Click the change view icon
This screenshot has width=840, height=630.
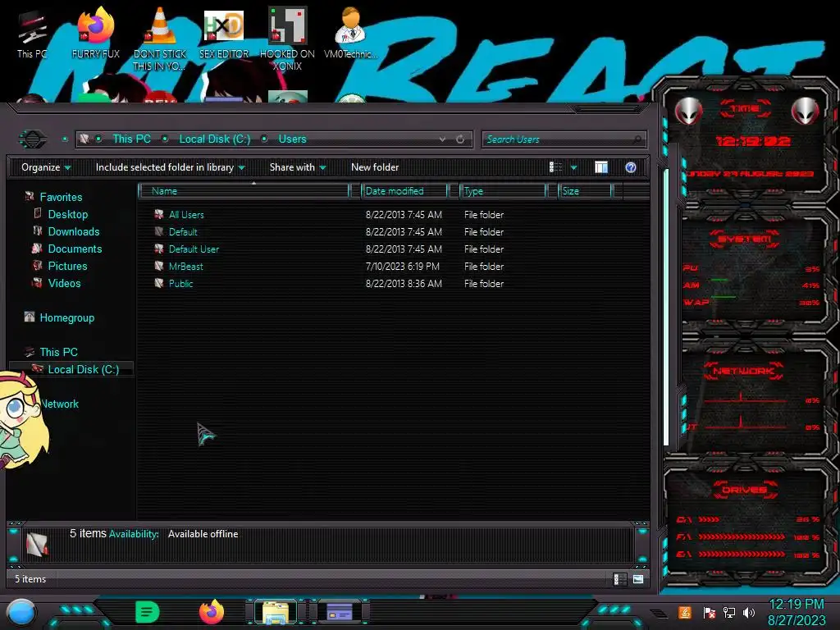tap(555, 167)
